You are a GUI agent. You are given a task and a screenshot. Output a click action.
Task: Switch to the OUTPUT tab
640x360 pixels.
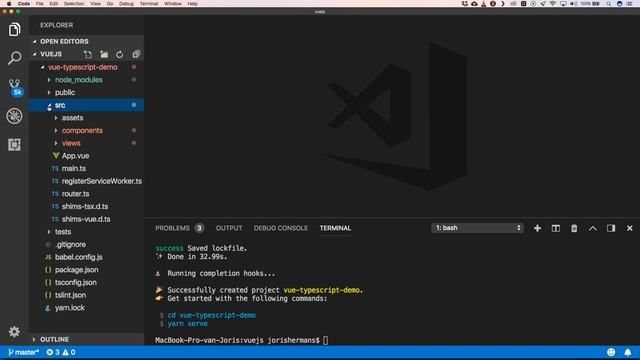coord(229,228)
